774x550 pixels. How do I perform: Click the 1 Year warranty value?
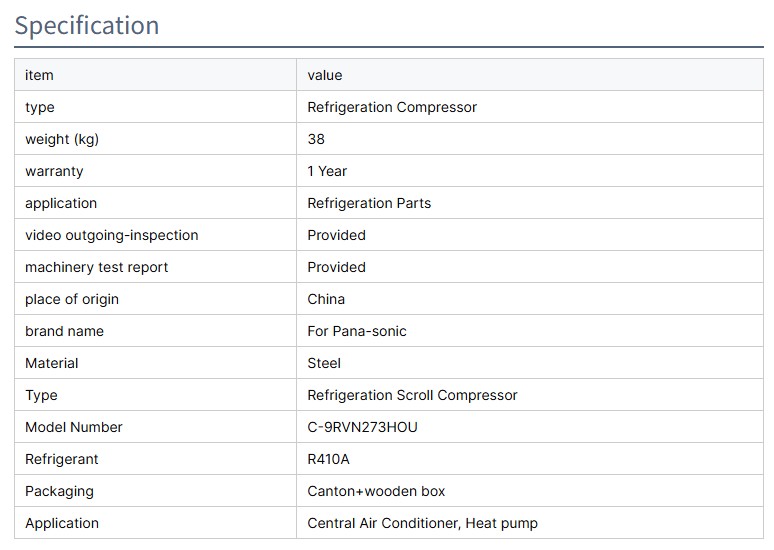[327, 171]
